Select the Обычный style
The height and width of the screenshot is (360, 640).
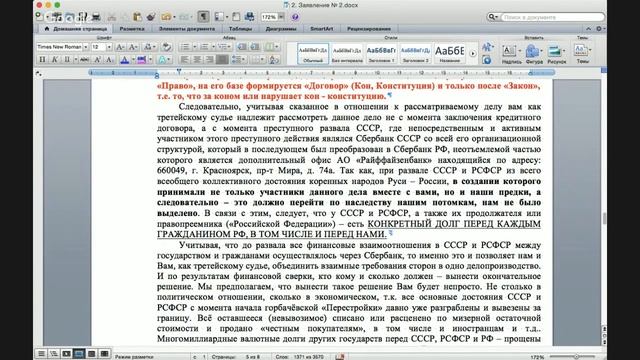(313, 53)
